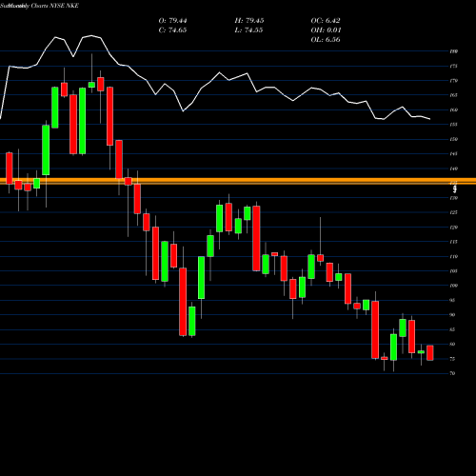The width and height of the screenshot is (476, 476).
Task: Click the 85 price axis label
Action: 452,329
